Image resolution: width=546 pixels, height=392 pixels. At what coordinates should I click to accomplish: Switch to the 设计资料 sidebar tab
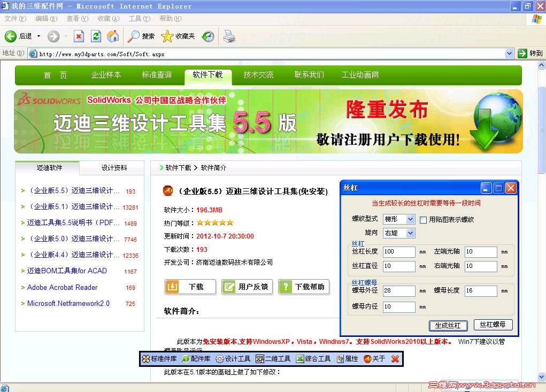tap(112, 168)
